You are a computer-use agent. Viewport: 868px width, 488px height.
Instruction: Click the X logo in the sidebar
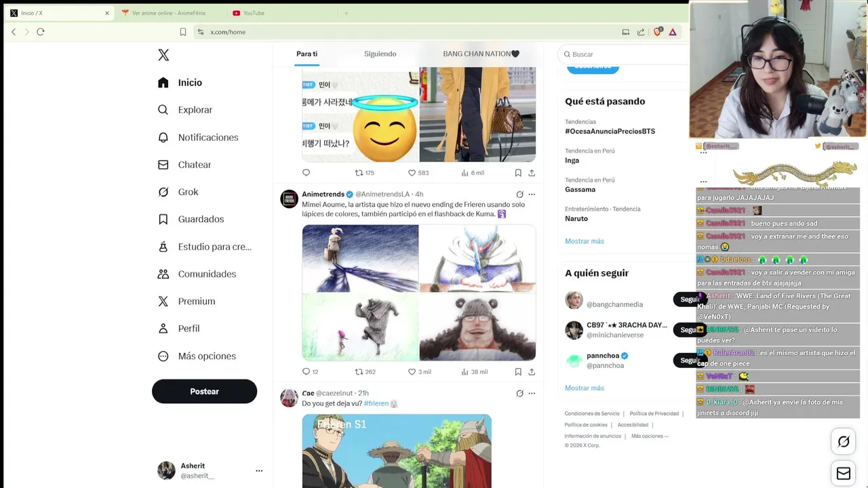(163, 55)
